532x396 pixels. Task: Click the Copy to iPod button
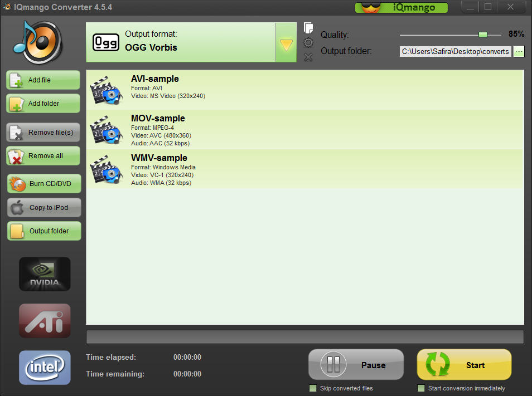[44, 208]
